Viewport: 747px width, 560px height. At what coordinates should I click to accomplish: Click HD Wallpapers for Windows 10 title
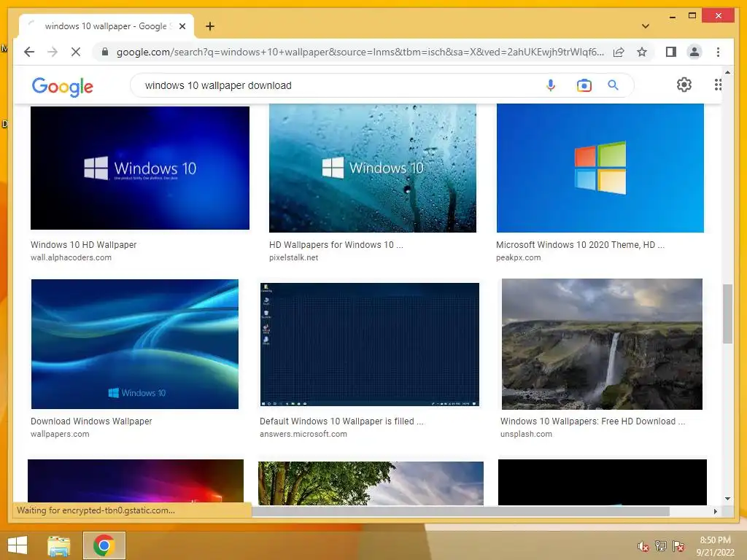(336, 245)
